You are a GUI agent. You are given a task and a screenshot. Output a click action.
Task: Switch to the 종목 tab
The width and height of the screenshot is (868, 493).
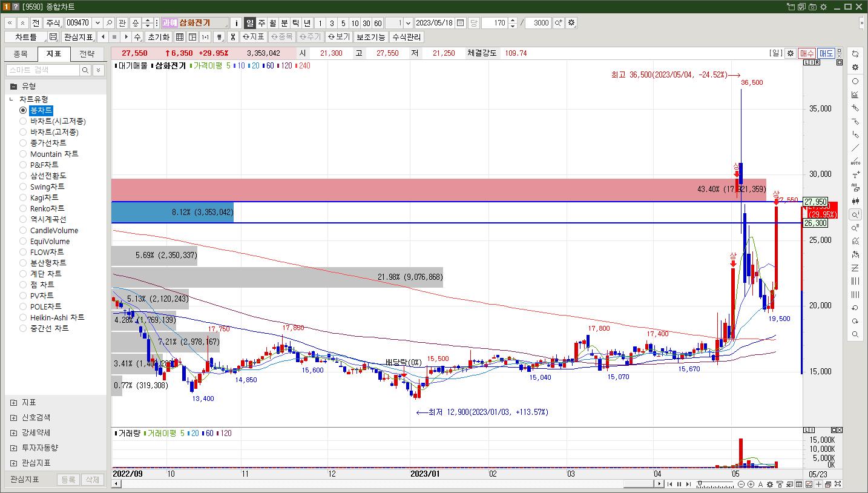pos(21,54)
